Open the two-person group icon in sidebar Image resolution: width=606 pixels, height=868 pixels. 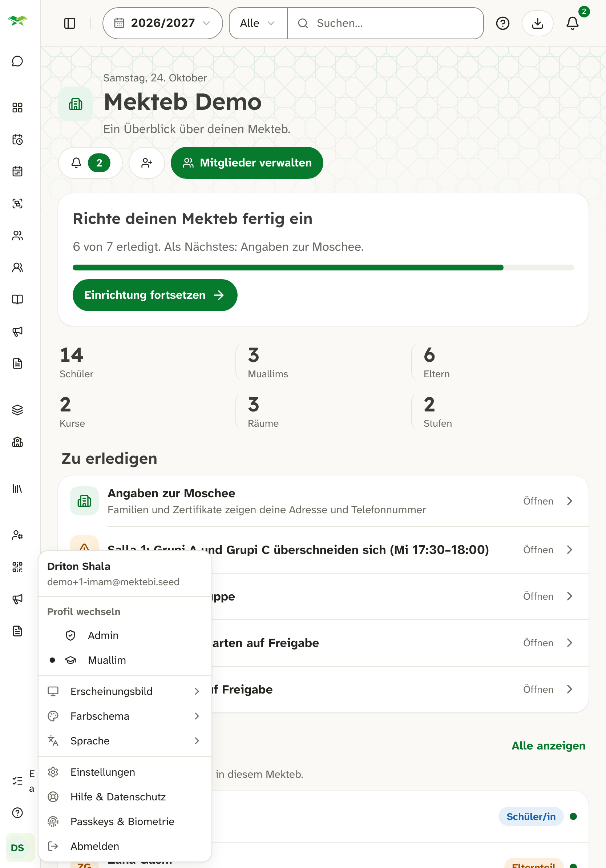coord(17,236)
